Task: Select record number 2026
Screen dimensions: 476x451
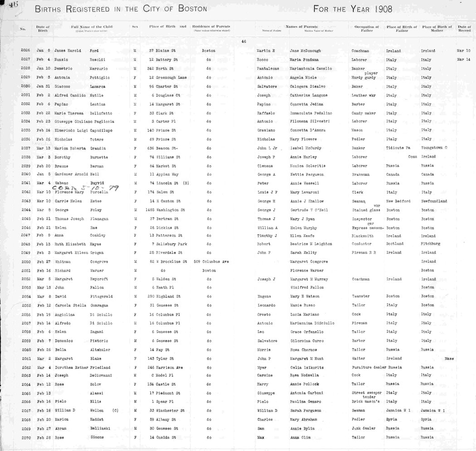Action: [25, 50]
